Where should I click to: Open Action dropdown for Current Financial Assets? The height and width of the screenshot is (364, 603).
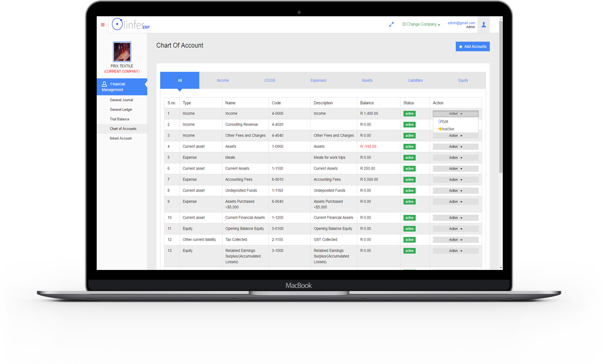(456, 218)
